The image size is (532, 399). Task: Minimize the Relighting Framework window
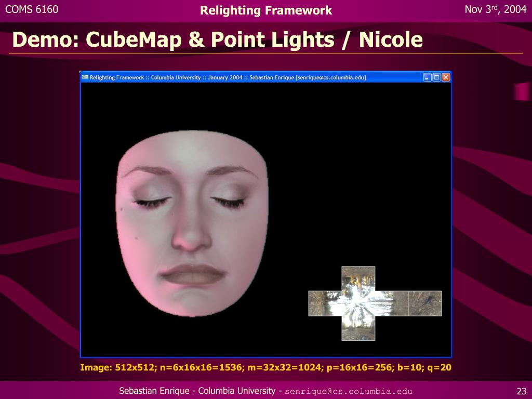tap(428, 77)
